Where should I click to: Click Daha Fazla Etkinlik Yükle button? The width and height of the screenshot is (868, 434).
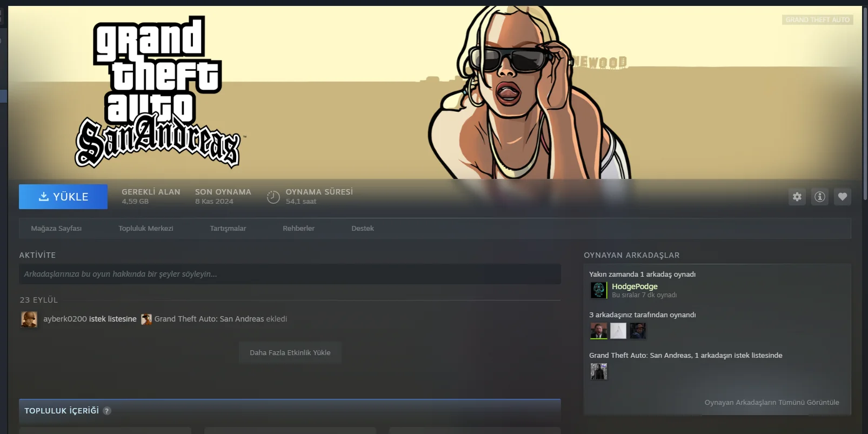[290, 352]
